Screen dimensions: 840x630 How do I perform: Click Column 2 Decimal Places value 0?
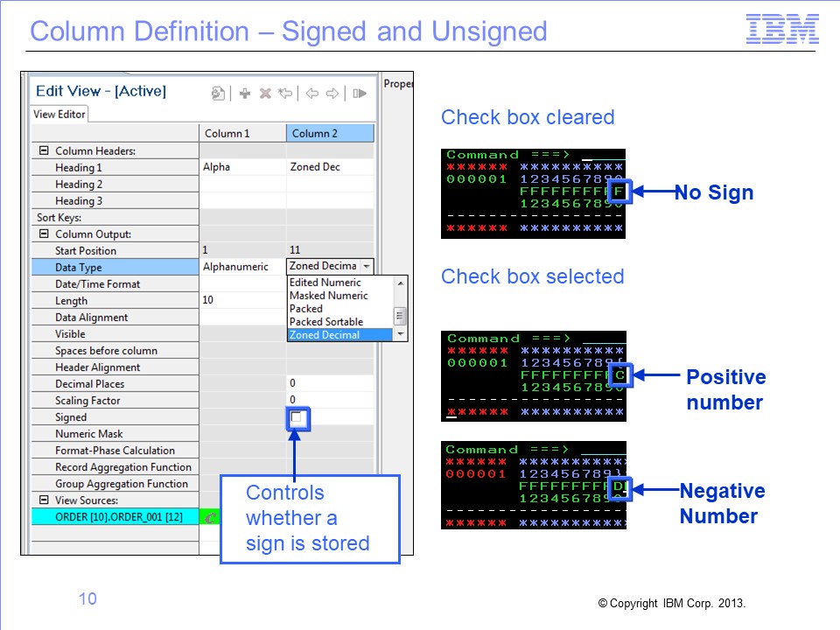pyautogui.click(x=330, y=383)
